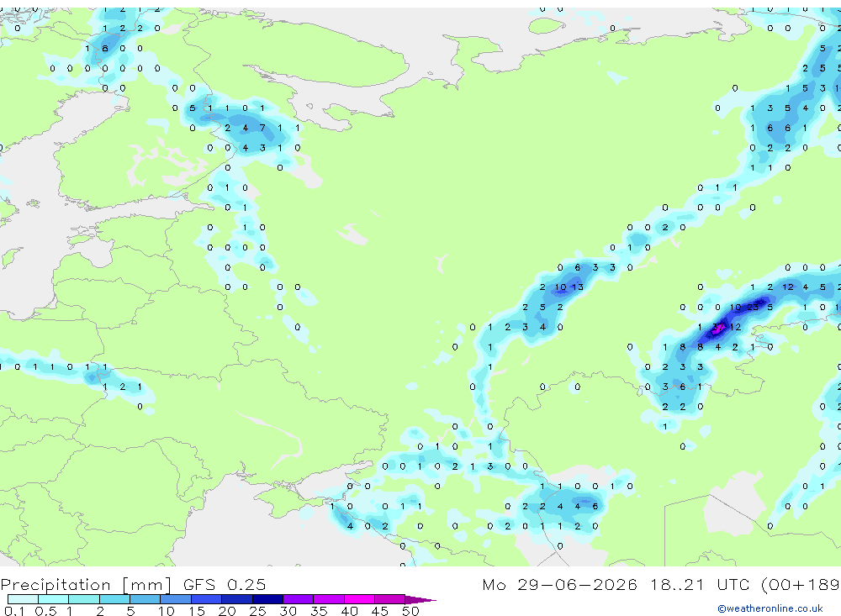Screen dimensions: 841x616
Task: Click the 20–25 mm legend color swatch
Action: pos(236,599)
